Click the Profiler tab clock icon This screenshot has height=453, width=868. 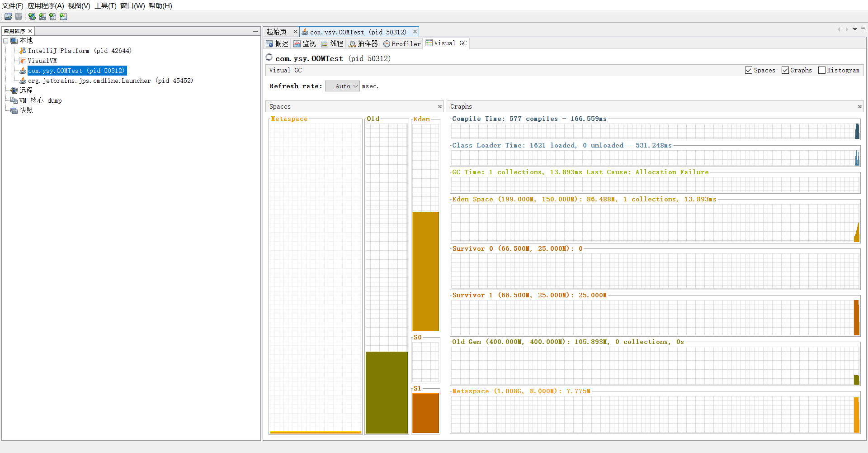(387, 44)
